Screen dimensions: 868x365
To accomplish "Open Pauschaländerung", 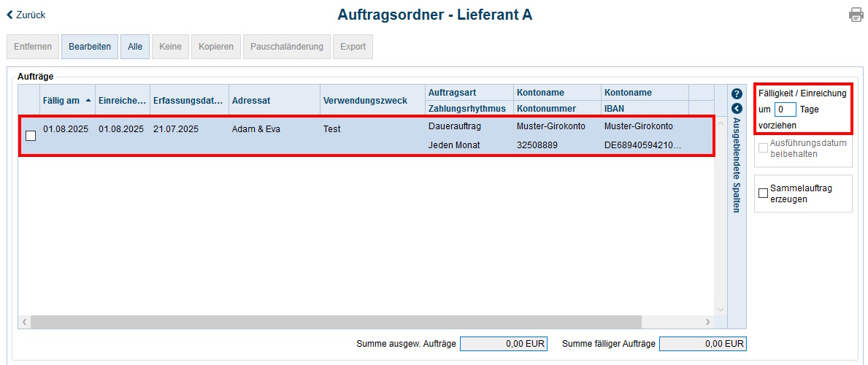I will click(287, 47).
